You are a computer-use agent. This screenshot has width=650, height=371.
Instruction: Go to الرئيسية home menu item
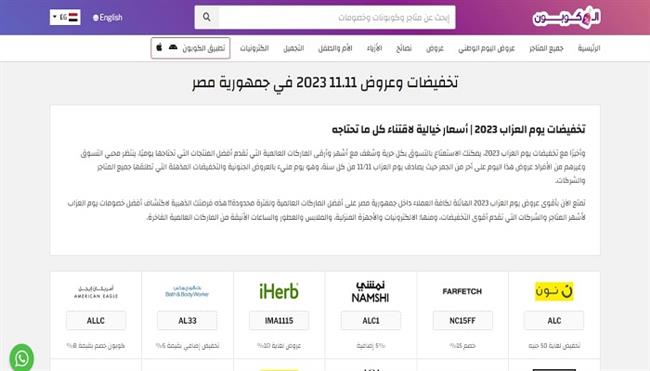click(x=589, y=48)
